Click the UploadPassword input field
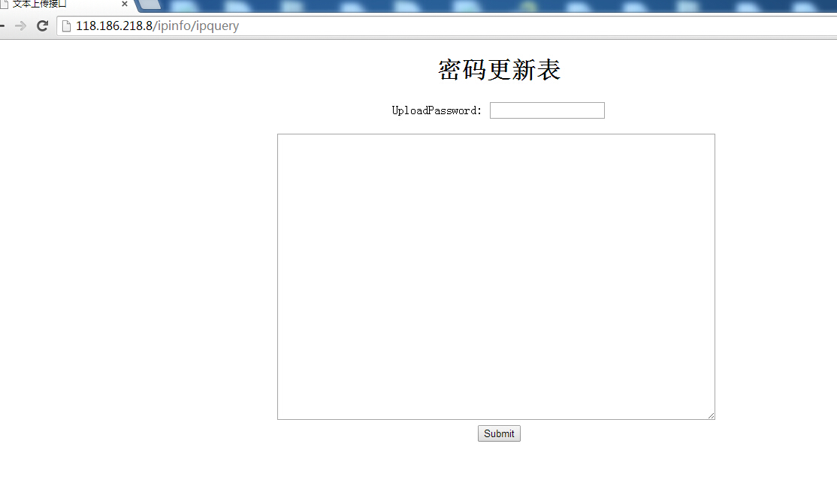This screenshot has width=837, height=504. [x=547, y=110]
